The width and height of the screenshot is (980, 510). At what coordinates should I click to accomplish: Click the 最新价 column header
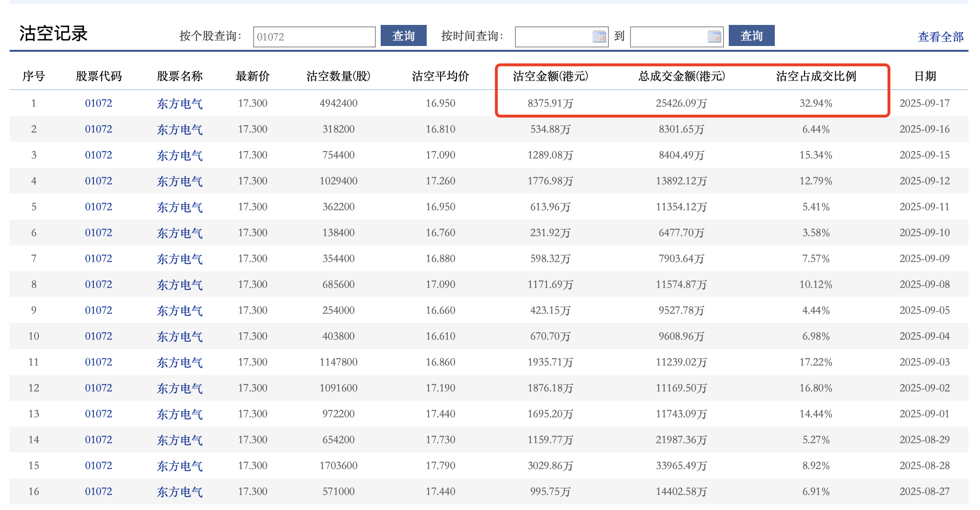[253, 76]
